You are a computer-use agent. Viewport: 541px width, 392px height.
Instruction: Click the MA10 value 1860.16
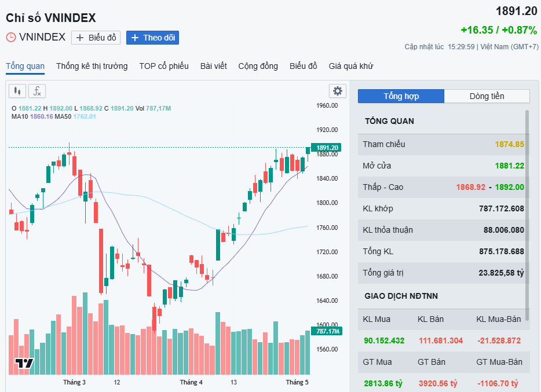tap(41, 116)
